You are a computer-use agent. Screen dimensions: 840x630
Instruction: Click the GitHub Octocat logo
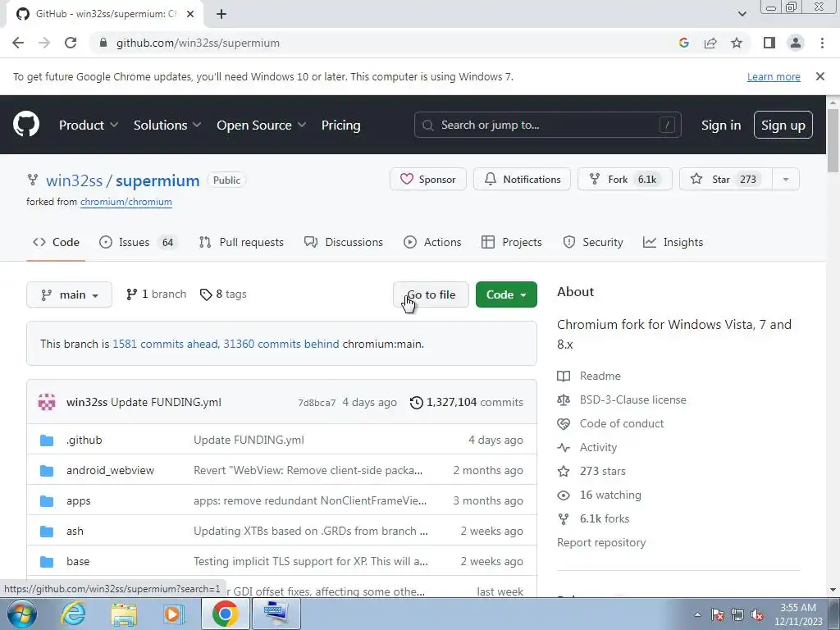pos(26,125)
